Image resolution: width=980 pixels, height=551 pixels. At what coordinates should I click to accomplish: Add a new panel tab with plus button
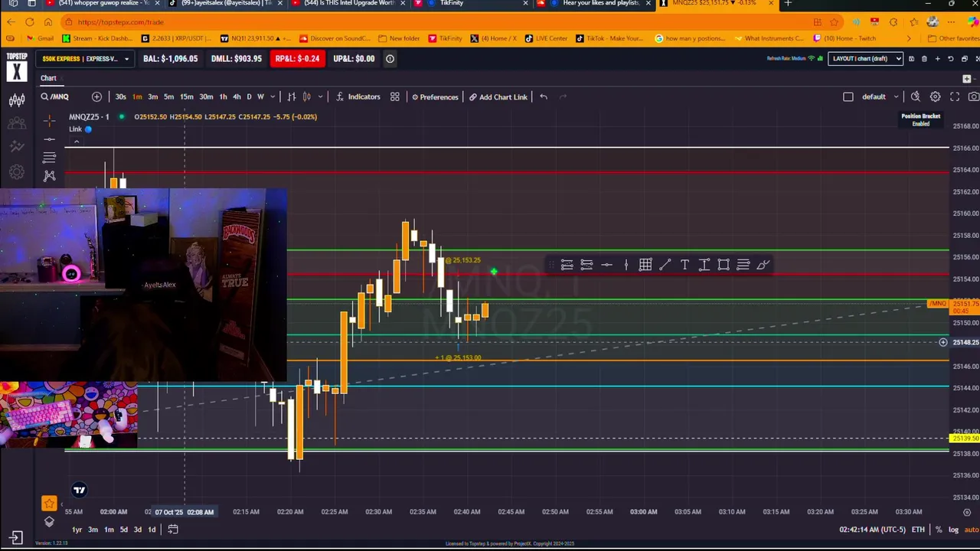pyautogui.click(x=966, y=79)
